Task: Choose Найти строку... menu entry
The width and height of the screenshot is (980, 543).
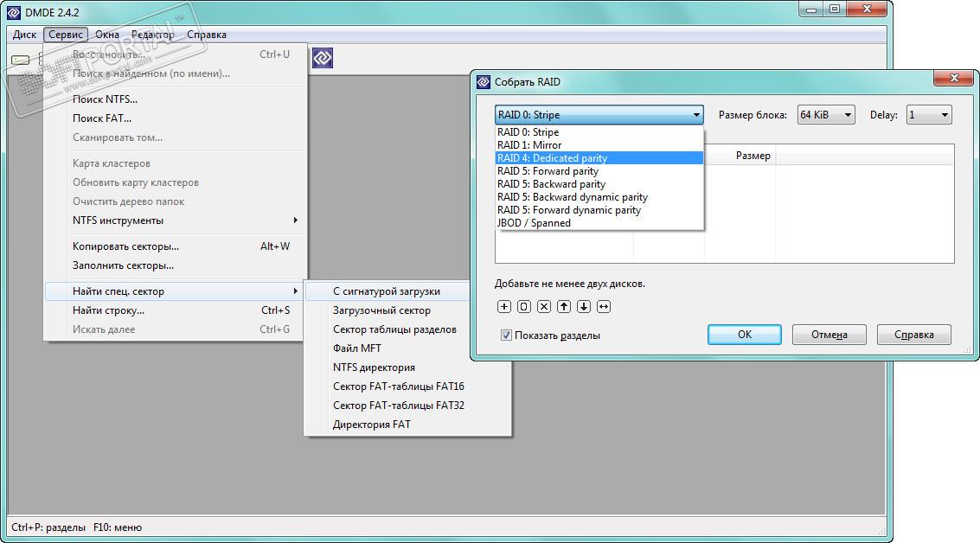Action: click(x=176, y=310)
